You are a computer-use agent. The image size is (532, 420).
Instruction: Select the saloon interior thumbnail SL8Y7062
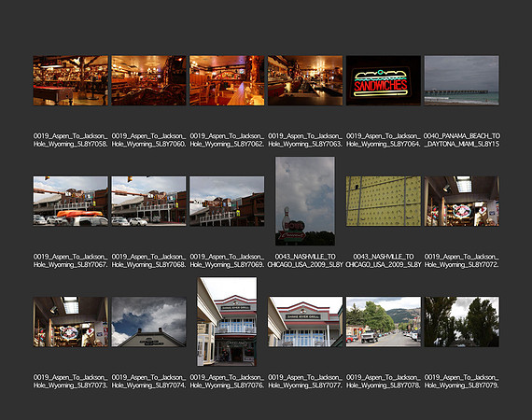[x=227, y=80]
